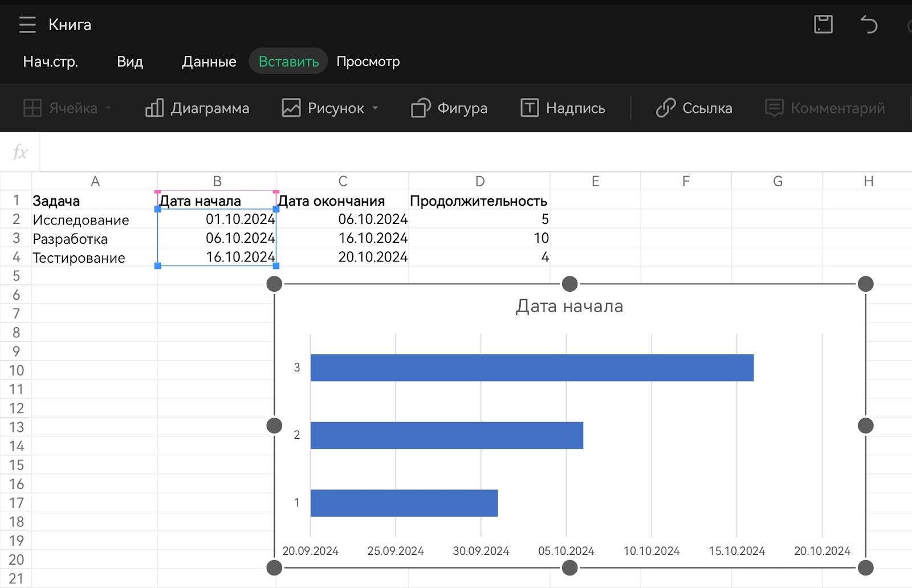Open the Просмотр tab
912x588 pixels.
(x=368, y=62)
